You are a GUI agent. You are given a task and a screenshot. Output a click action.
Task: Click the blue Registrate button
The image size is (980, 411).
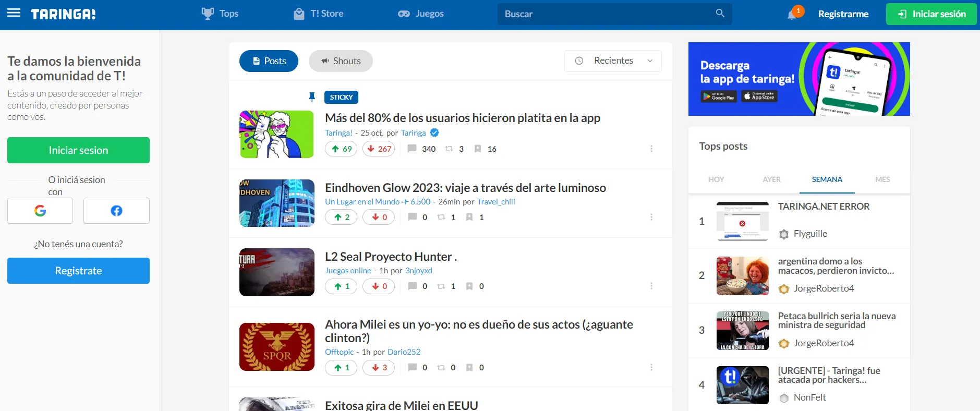(78, 271)
